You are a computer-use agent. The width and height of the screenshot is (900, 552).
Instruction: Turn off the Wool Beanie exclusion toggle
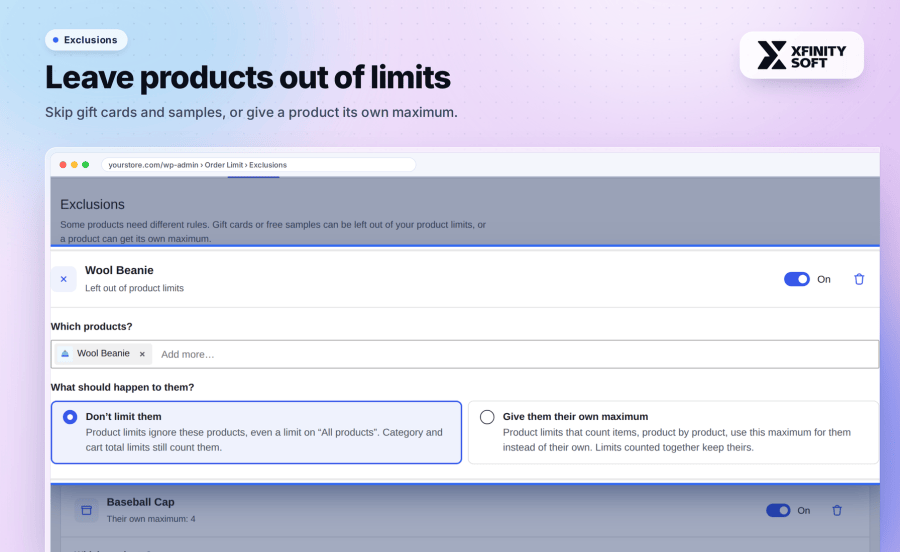pos(797,279)
